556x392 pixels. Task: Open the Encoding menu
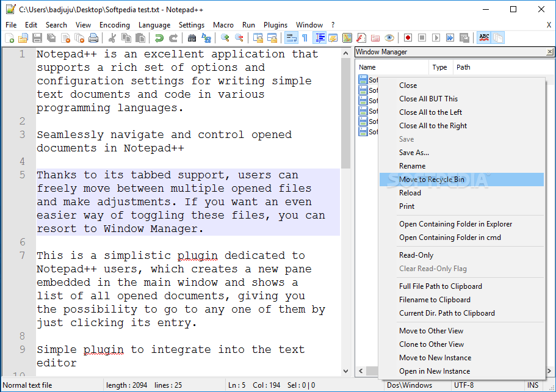coord(115,25)
